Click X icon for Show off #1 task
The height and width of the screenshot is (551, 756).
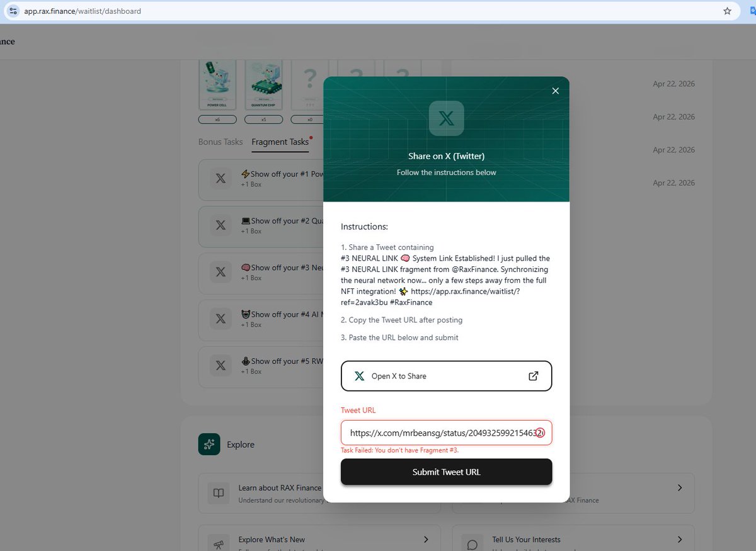pos(220,179)
